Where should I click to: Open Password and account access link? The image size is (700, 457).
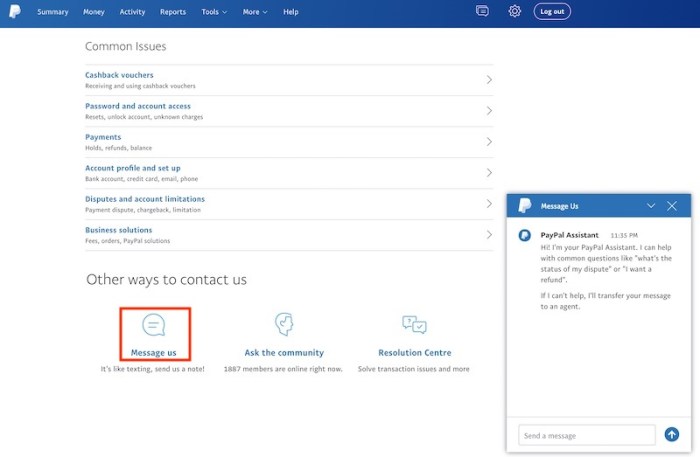[x=138, y=106]
